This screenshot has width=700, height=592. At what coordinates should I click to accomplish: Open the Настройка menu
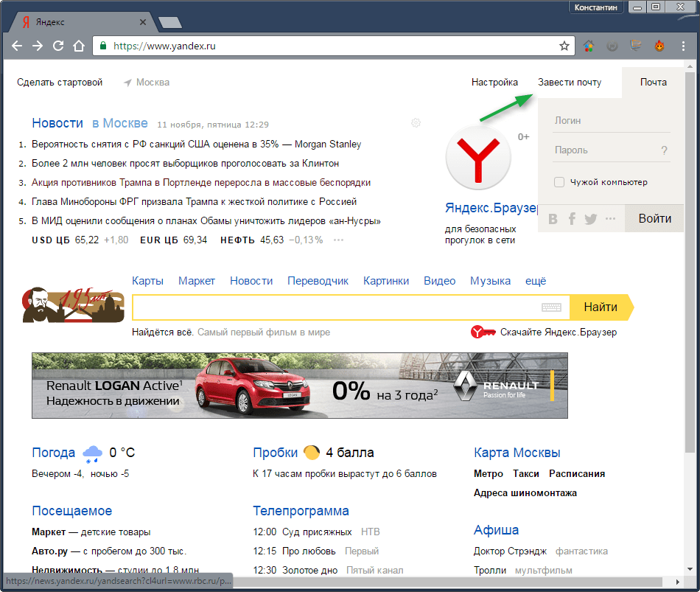(x=494, y=83)
